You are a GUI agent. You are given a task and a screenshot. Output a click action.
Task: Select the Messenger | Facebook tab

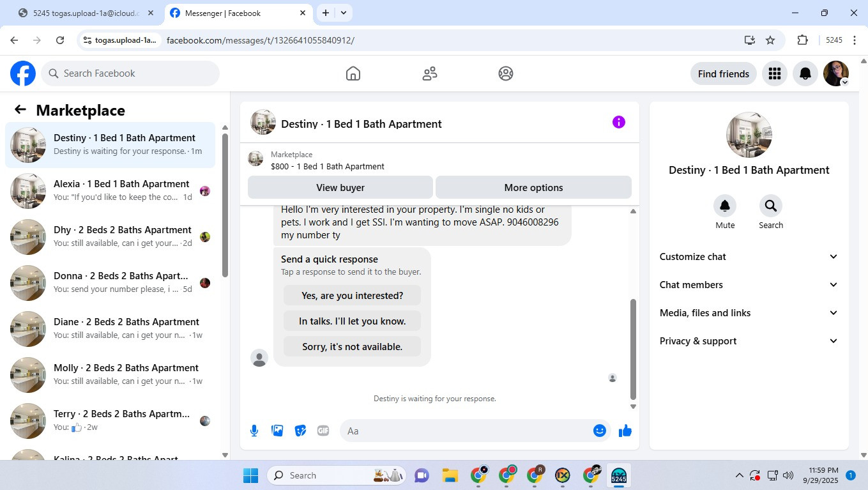point(239,13)
